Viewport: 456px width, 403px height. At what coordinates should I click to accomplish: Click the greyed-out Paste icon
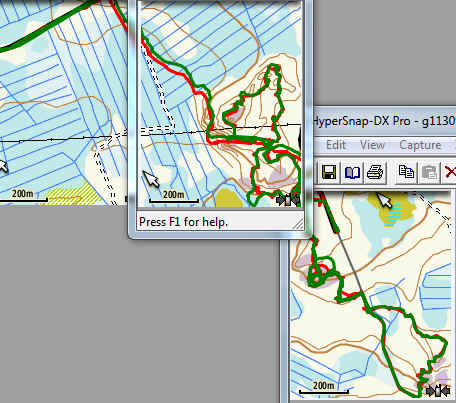point(430,172)
